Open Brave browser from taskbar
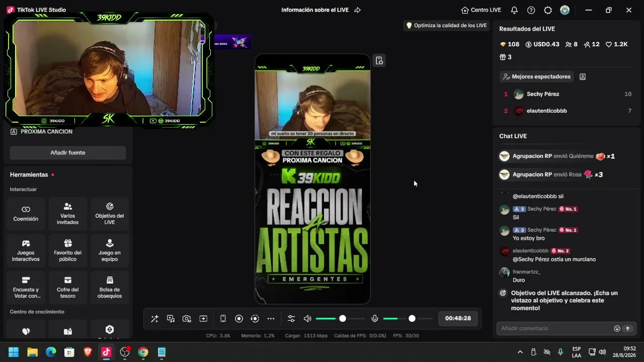The height and width of the screenshot is (362, 644). pyautogui.click(x=88, y=352)
